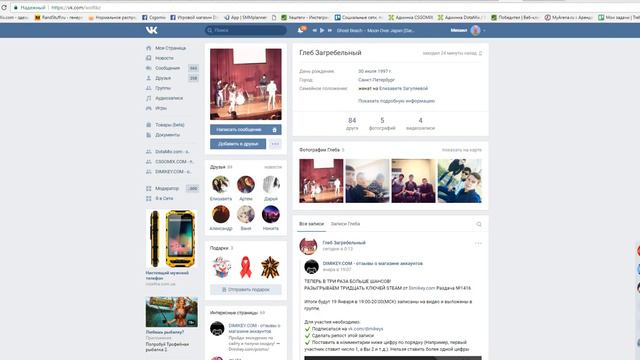Switch to the Записи Глеба tab
This screenshot has height=360, width=640.
pyautogui.click(x=345, y=224)
